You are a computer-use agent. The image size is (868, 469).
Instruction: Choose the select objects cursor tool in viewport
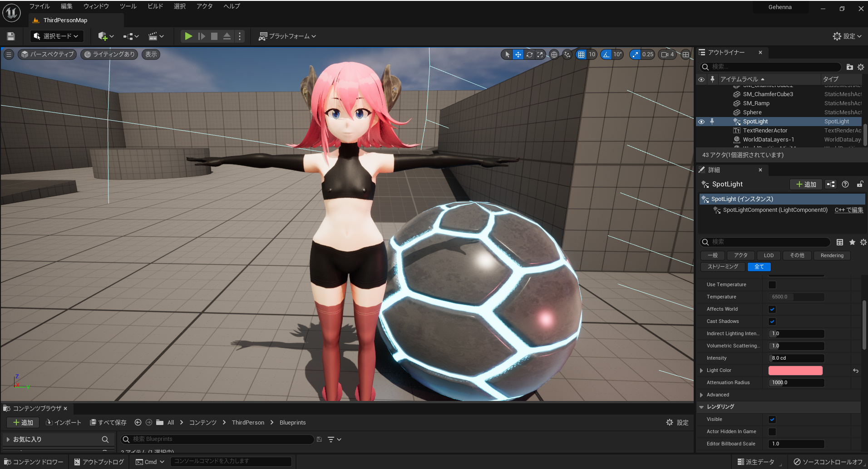(x=507, y=54)
